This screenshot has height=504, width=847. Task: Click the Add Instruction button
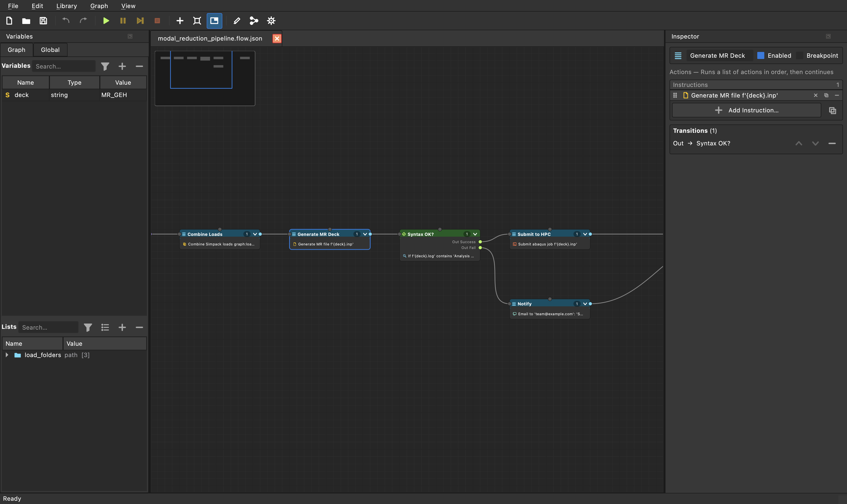(746, 110)
